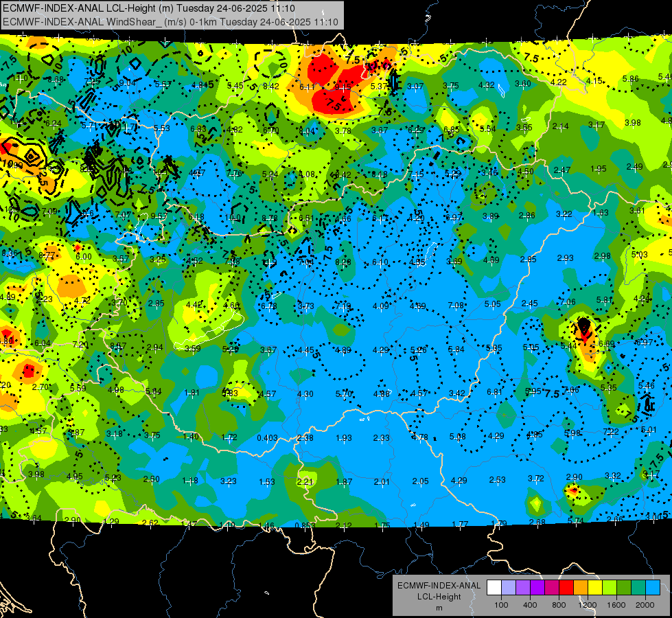Click the grid value '2.49'
Image resolution: width=672 pixels, height=618 pixels.
click(634, 166)
